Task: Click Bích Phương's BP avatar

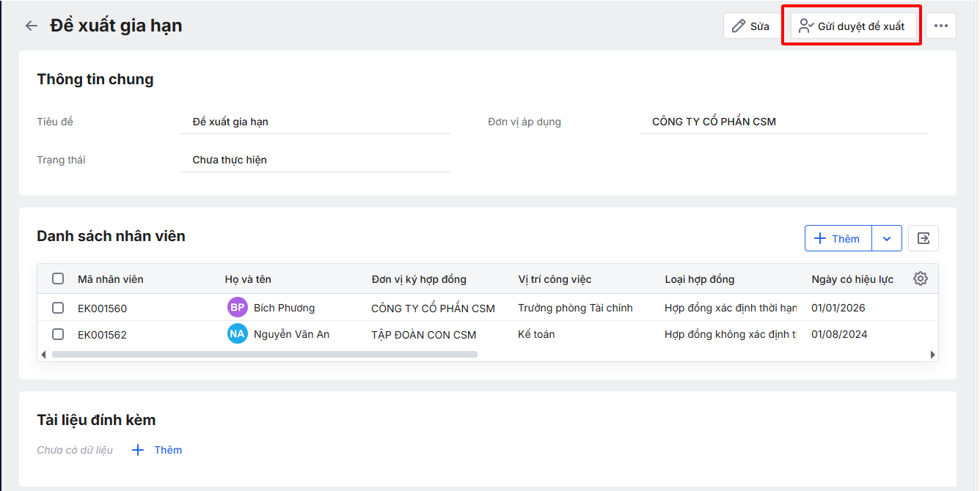Action: pos(237,308)
